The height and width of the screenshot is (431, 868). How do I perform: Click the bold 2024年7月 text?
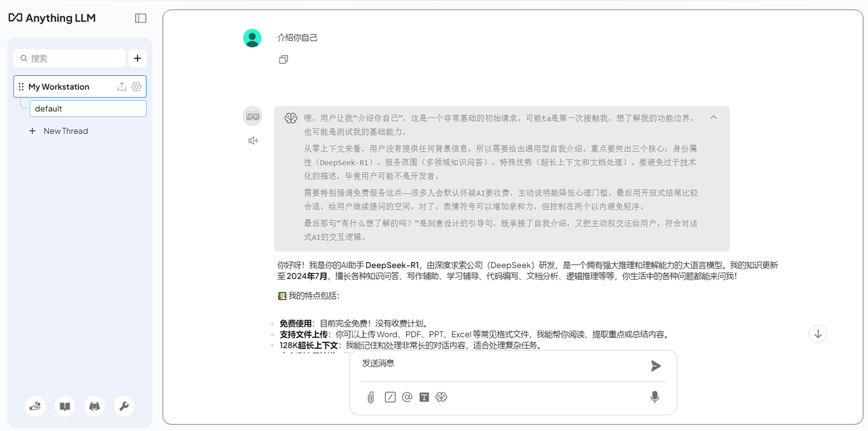tap(308, 276)
